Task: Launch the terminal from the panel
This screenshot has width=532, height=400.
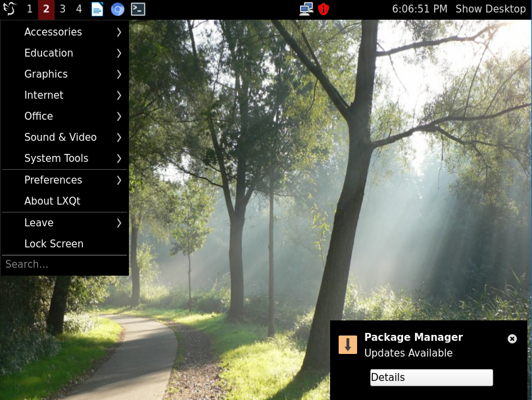Action: coord(138,9)
